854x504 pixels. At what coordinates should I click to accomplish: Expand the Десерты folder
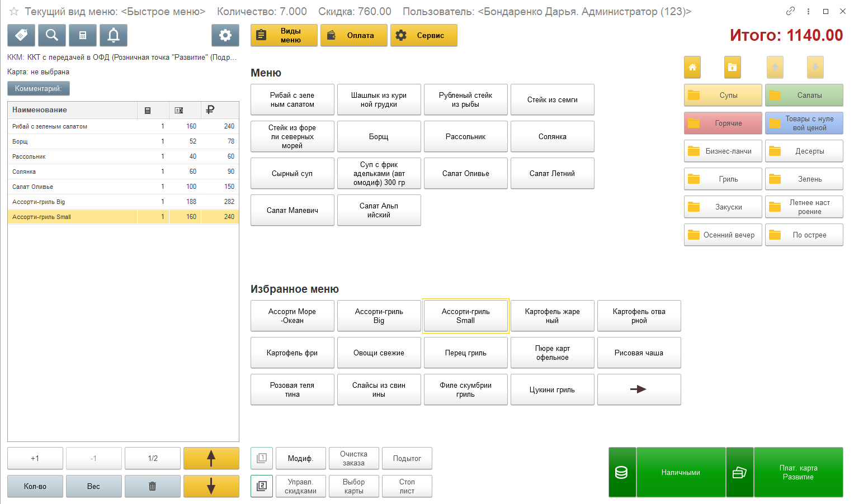point(804,151)
